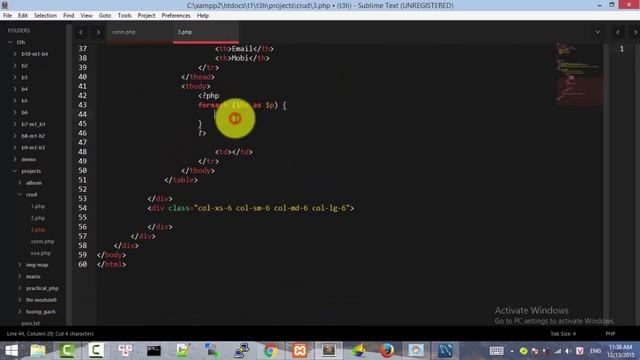Open the tab list dropdown arrow
This screenshot has height=360, width=640.
click(x=598, y=32)
